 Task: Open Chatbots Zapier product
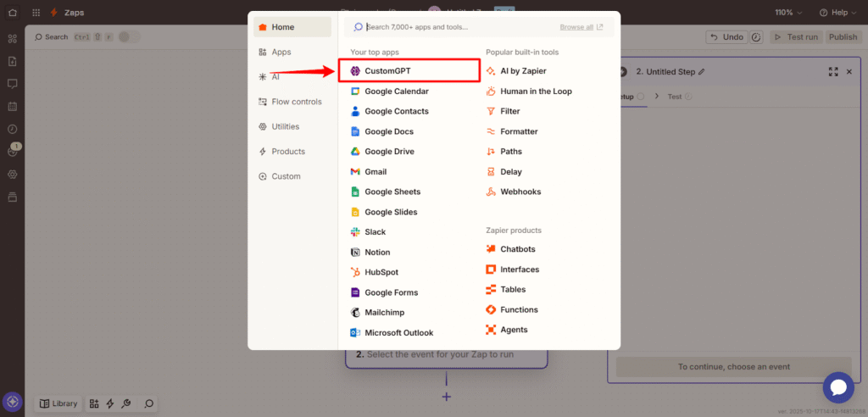pyautogui.click(x=510, y=249)
